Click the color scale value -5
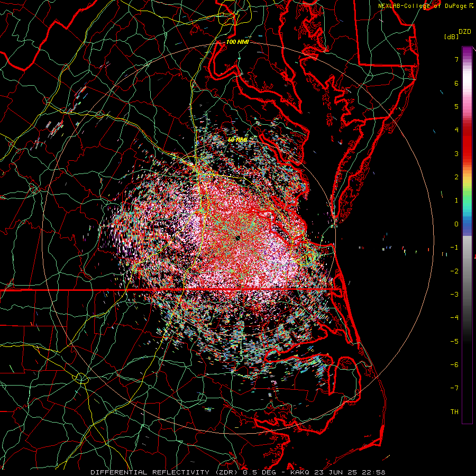Image resolution: width=476 pixels, height=476 pixels. 454,342
